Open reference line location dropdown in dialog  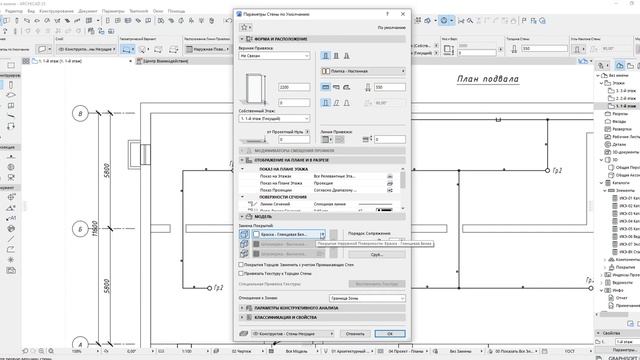click(x=326, y=139)
